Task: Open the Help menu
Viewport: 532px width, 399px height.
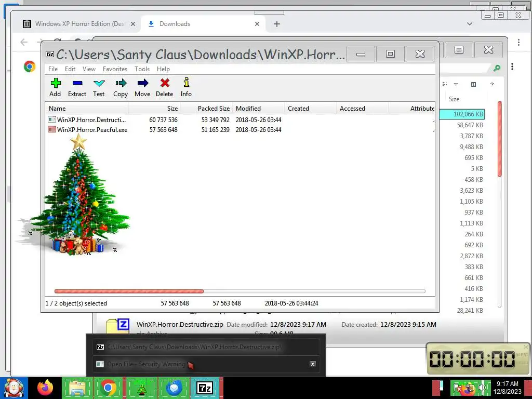Action: pos(163,69)
